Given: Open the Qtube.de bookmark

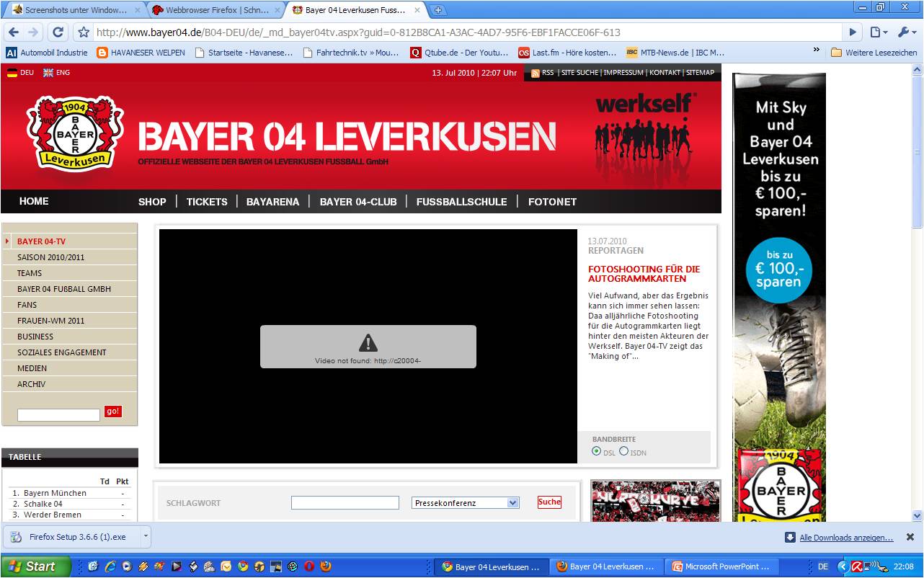Looking at the screenshot, I should coord(460,53).
